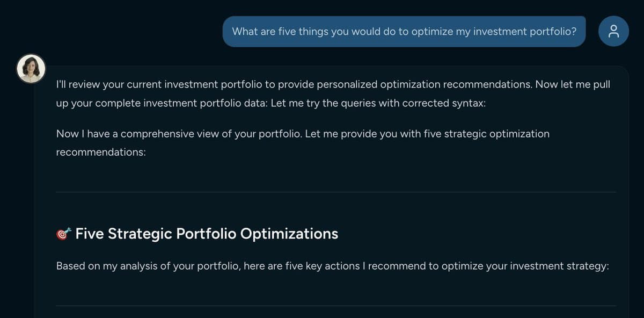Open the assistant's avatar photo
The width and height of the screenshot is (644, 318).
pyautogui.click(x=31, y=68)
